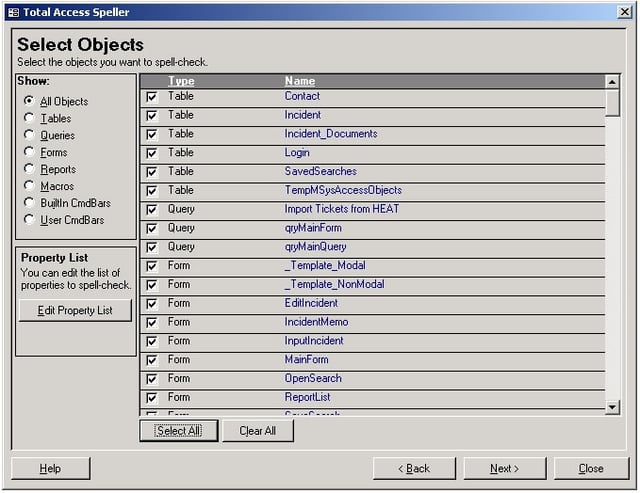
Task: Click the Type column header
Action: (x=181, y=81)
